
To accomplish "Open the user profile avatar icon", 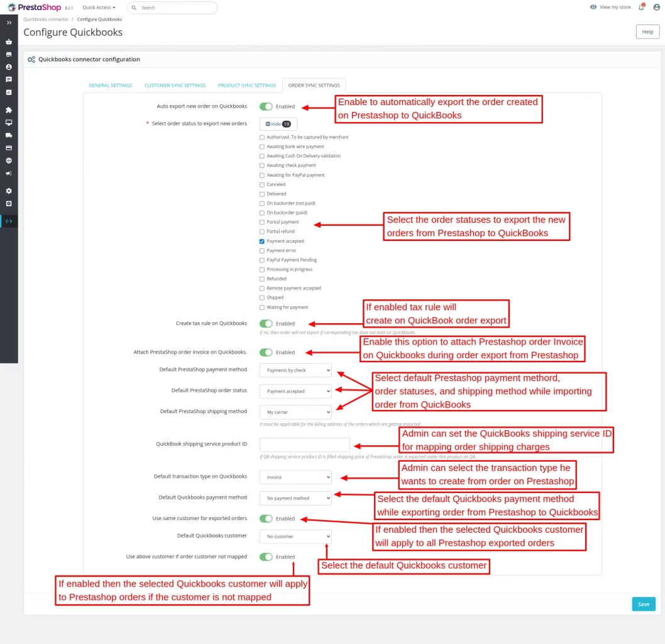I will click(x=657, y=7).
